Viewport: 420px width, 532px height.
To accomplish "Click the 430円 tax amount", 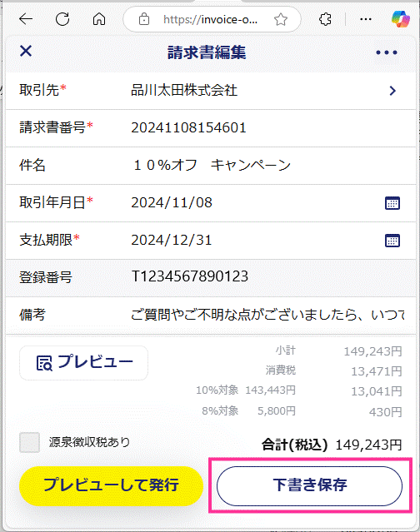I will point(386,412).
